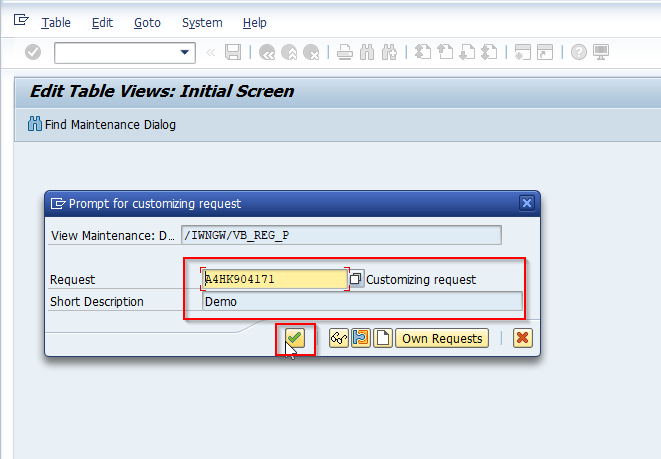This screenshot has height=459, width=661.
Task: Click the Generate Shortcut icon
Action: (x=545, y=52)
